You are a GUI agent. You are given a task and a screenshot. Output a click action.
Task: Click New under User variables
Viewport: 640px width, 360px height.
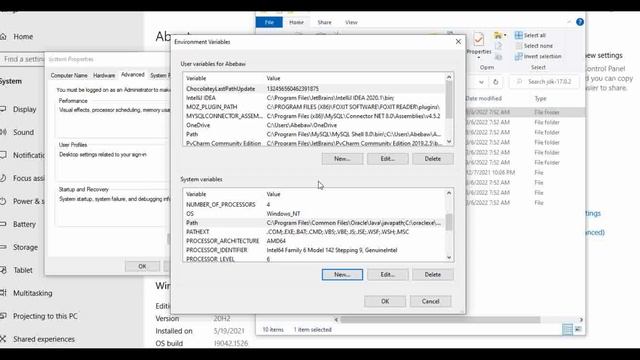(x=342, y=159)
